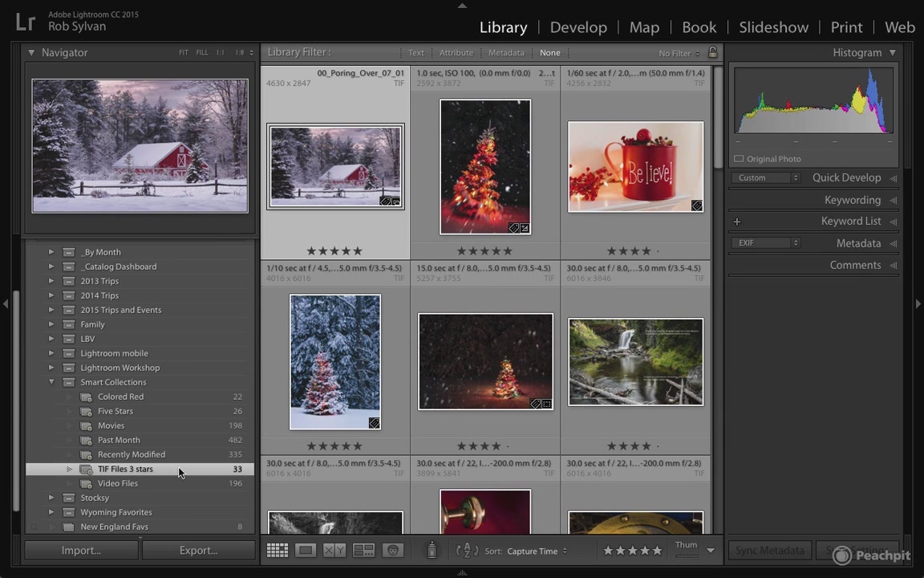Switch to the Map module
The image size is (924, 578).
(644, 27)
